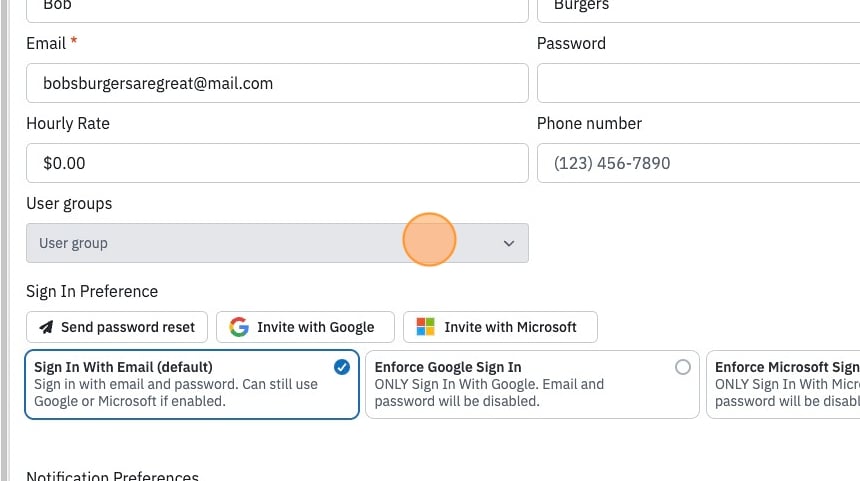Send password reset to user
Viewport: 860px width, 481px height.
click(x=117, y=327)
